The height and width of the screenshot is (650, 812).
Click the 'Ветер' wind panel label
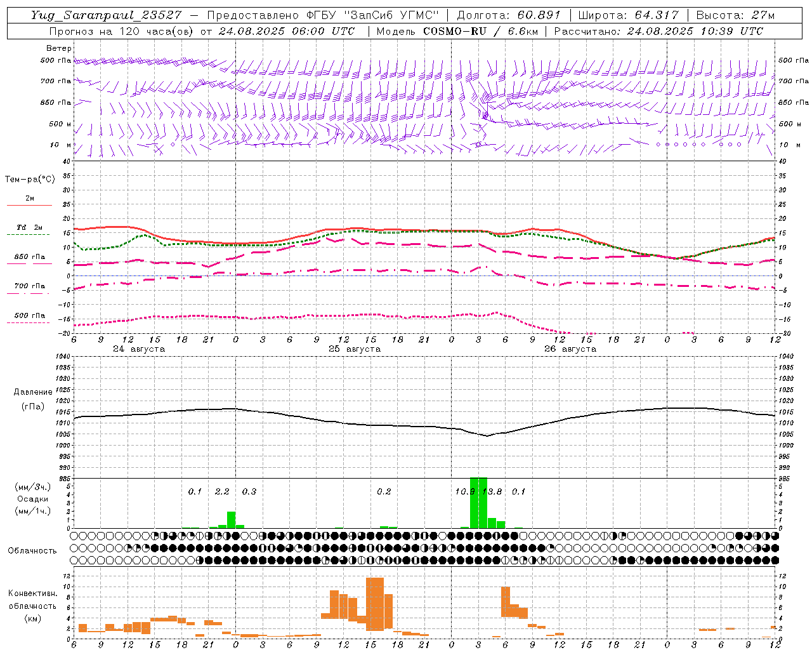[58, 48]
